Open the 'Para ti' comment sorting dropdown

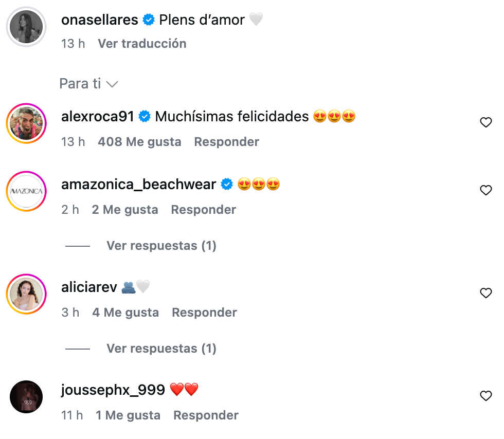(89, 84)
